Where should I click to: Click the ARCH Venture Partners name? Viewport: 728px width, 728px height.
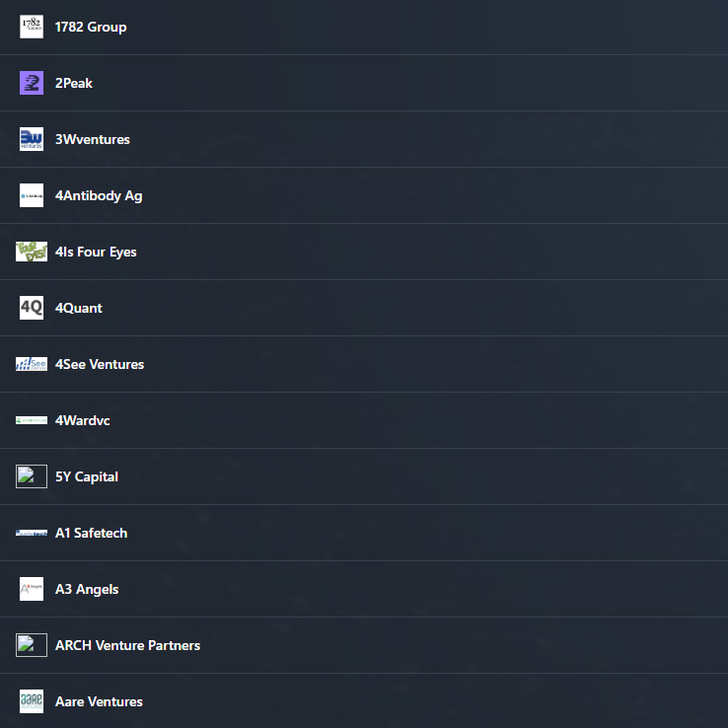(127, 645)
